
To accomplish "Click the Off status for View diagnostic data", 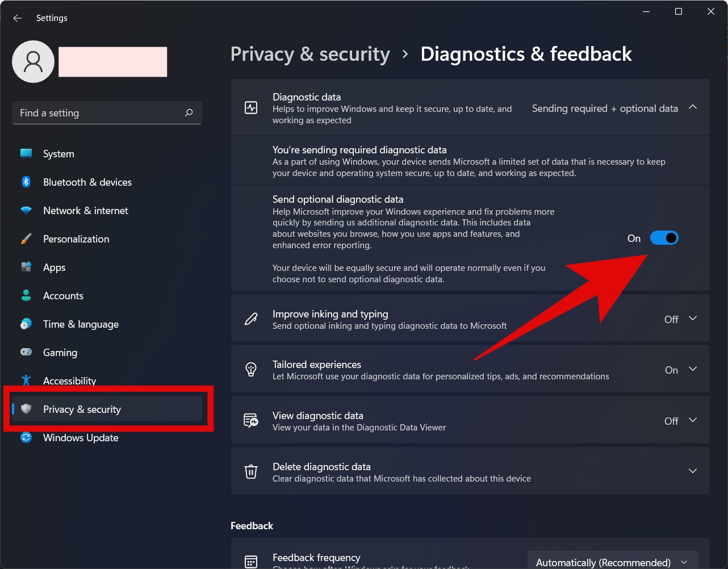I will point(671,421).
